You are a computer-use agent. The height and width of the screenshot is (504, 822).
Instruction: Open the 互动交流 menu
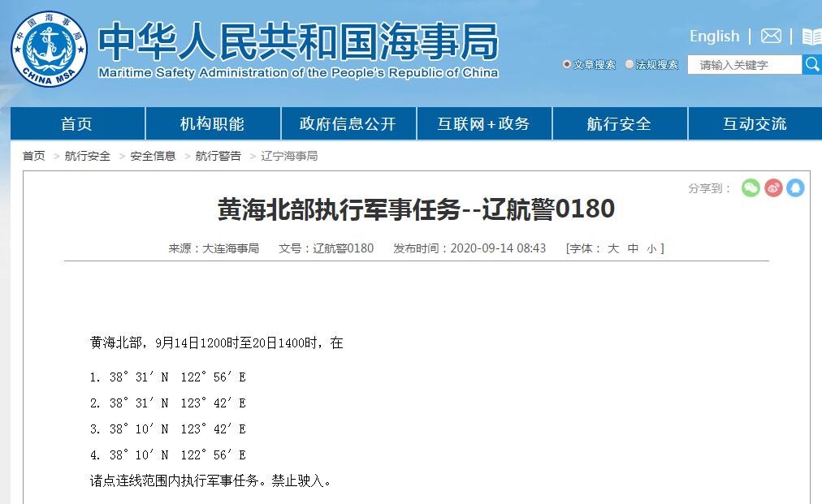[755, 123]
